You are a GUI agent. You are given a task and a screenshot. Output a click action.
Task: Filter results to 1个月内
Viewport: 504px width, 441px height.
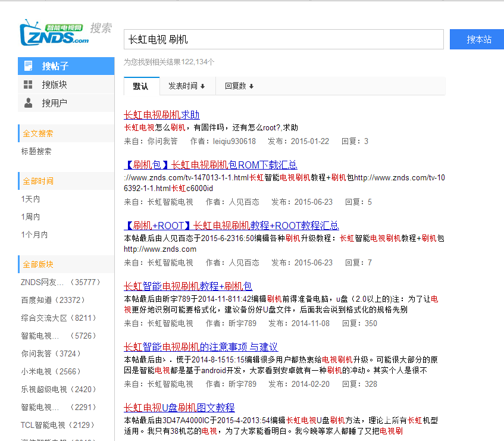point(35,234)
